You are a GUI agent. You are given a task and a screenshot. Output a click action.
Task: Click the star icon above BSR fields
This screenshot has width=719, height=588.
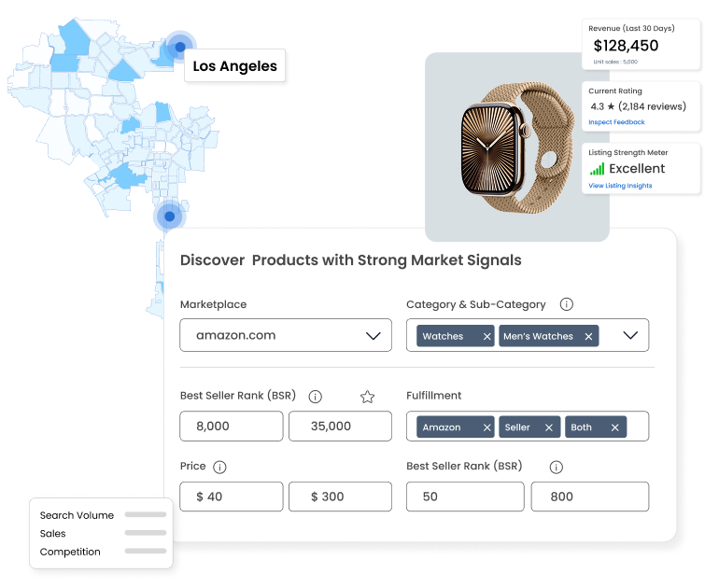pos(367,397)
